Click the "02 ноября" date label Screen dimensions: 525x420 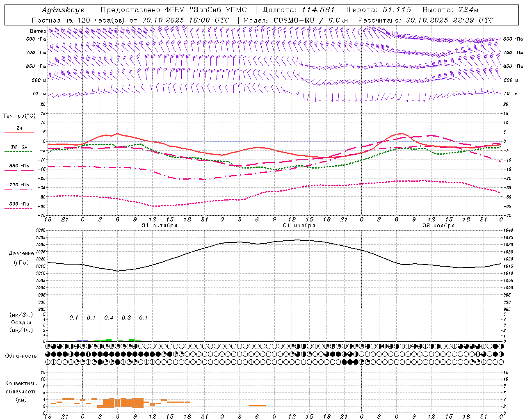[x=438, y=226]
